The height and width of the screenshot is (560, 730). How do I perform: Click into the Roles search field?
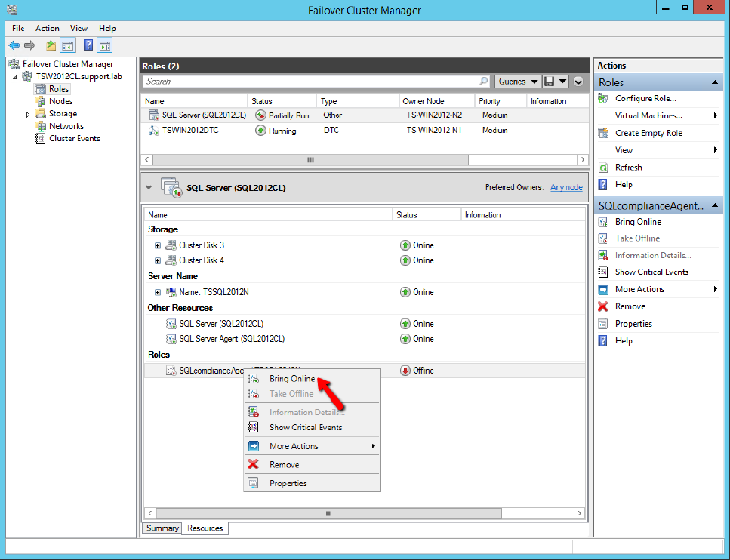(x=312, y=81)
